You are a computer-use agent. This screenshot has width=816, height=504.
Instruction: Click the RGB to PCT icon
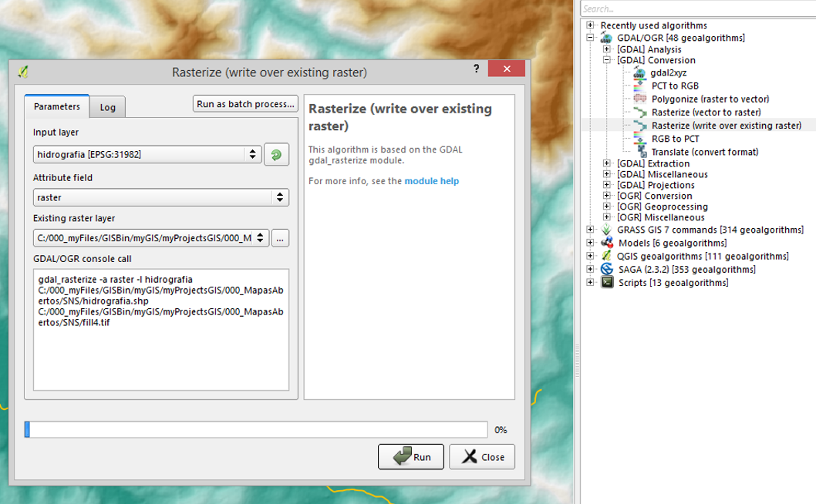pyautogui.click(x=639, y=139)
